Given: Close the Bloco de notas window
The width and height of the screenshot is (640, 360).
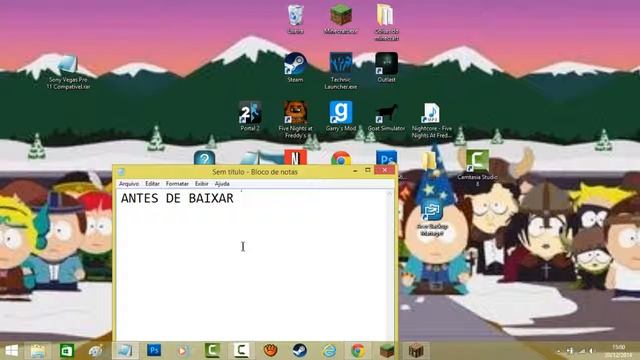Looking at the screenshot, I should pyautogui.click(x=384, y=170).
